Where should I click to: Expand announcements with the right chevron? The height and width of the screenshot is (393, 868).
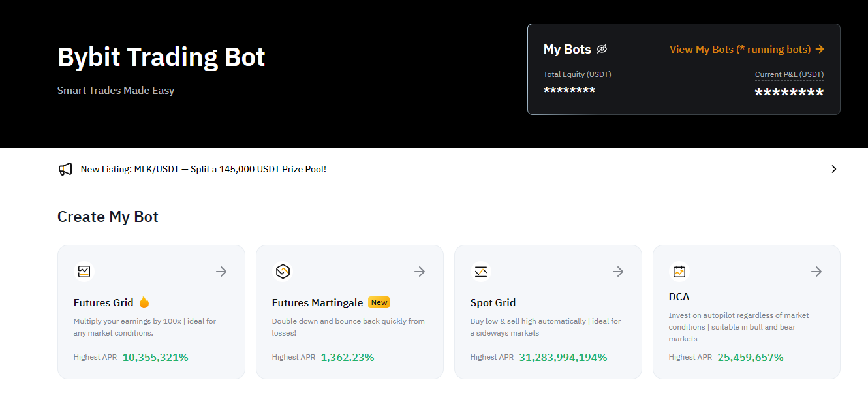[x=833, y=169]
